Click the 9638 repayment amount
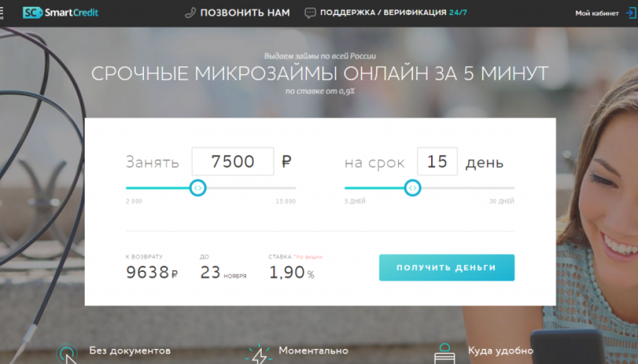This screenshot has width=638, height=364. coord(152,272)
